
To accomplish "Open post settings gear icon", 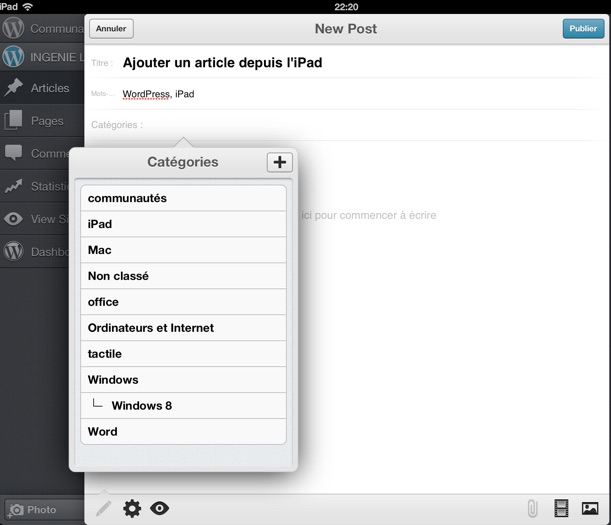I will tap(132, 509).
